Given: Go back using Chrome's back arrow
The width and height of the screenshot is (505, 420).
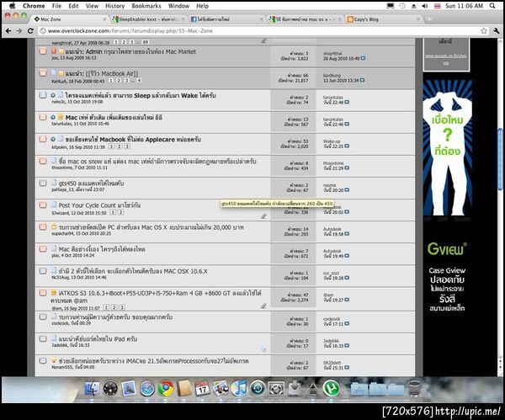Looking at the screenshot, I should 8,31.
